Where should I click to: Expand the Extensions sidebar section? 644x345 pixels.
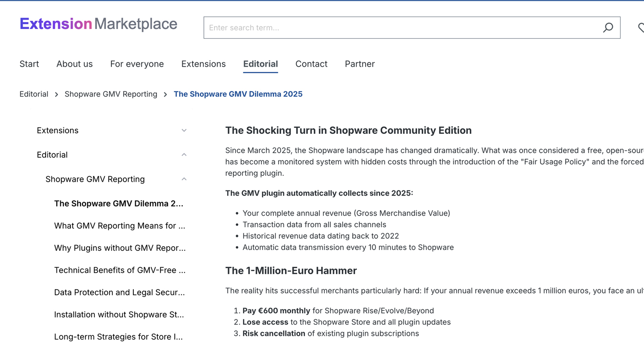184,131
